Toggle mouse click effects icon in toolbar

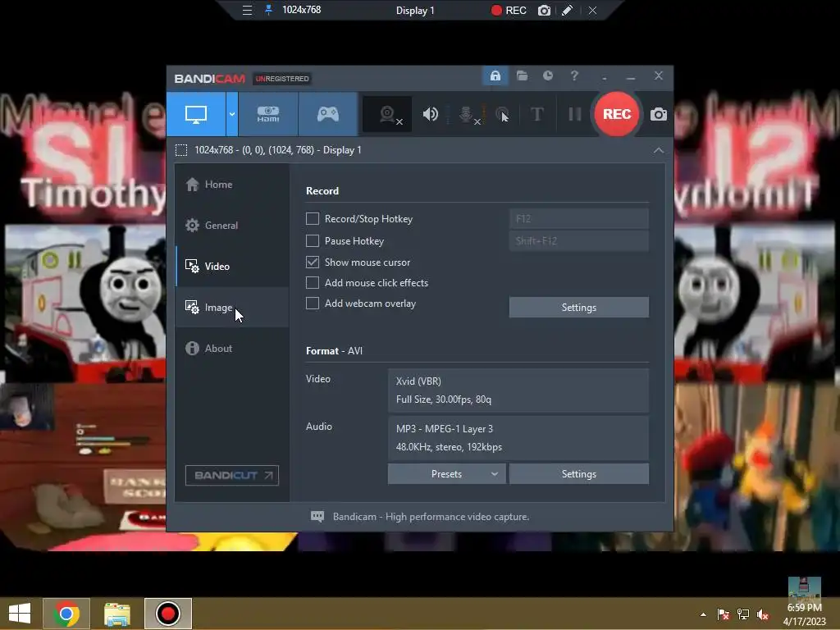point(502,114)
